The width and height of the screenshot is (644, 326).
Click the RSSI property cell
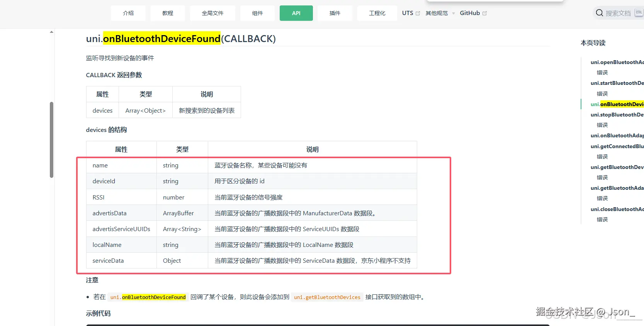121,197
